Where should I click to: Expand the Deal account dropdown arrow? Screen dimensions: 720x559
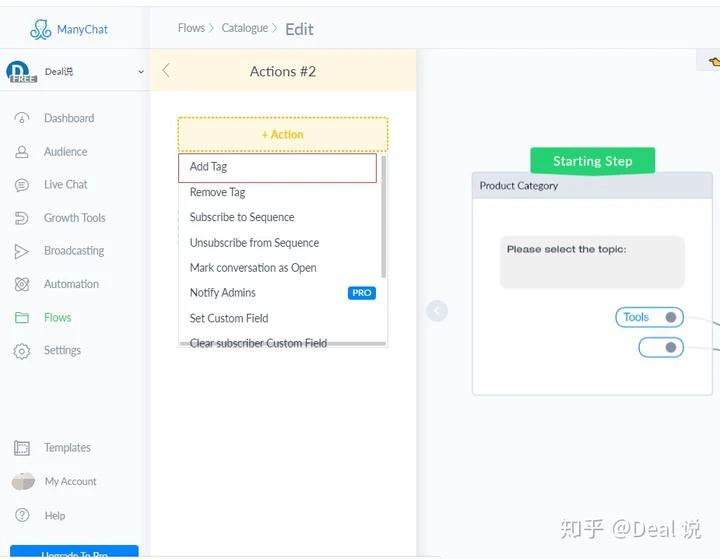pyautogui.click(x=141, y=72)
